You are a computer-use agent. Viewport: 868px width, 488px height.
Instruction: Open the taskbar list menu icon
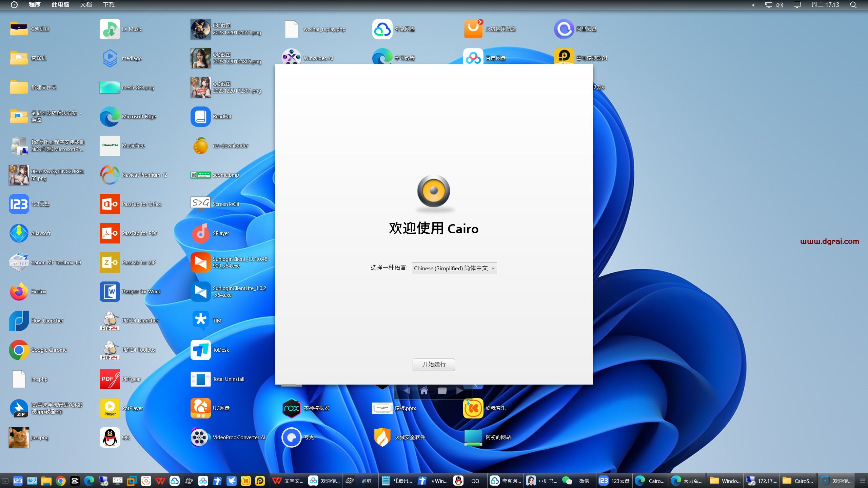point(863,481)
